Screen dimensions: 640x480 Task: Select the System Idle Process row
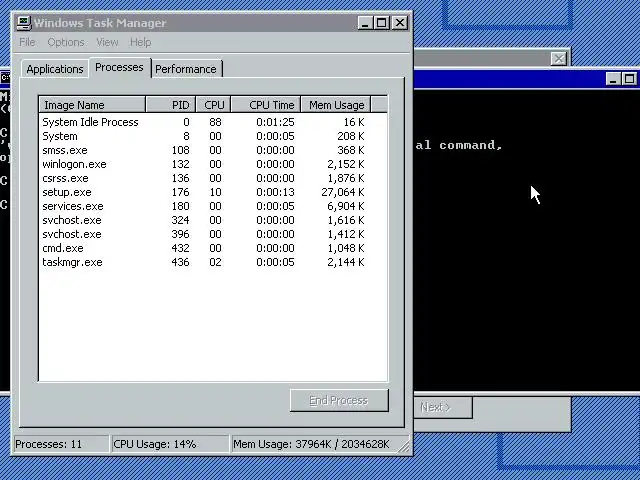213,122
